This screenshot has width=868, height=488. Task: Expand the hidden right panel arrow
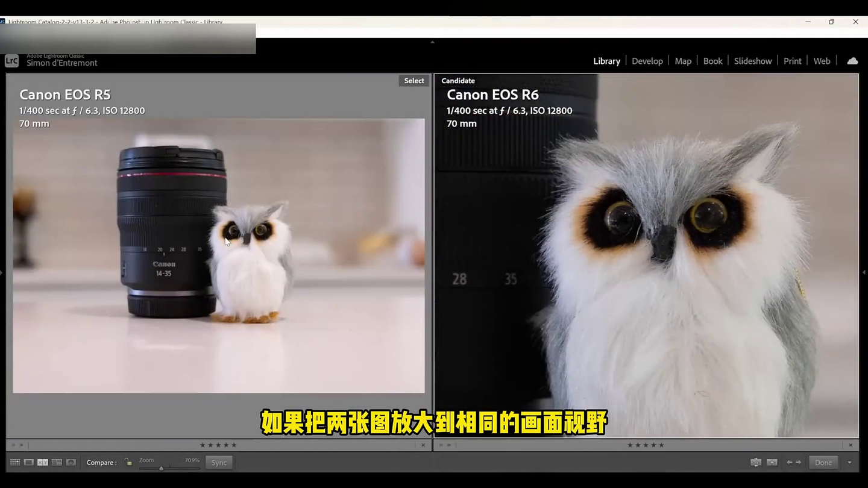(x=865, y=273)
